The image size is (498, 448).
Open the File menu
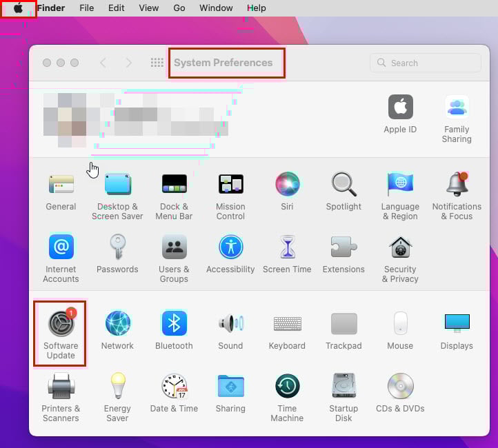coord(87,8)
